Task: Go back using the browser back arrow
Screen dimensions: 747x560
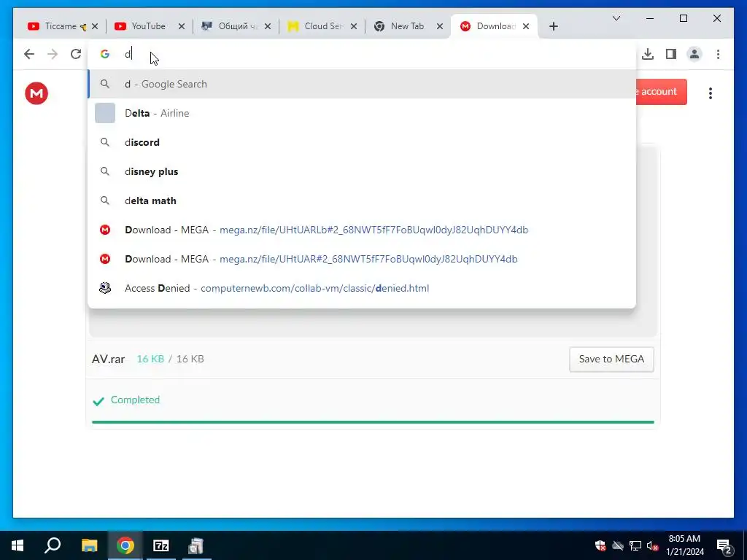Action: point(29,54)
